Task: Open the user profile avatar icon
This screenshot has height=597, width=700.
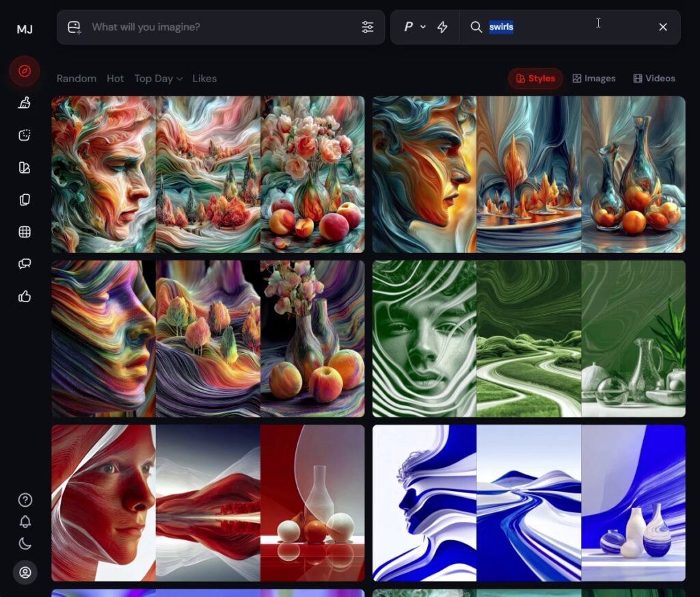Action: point(25,572)
